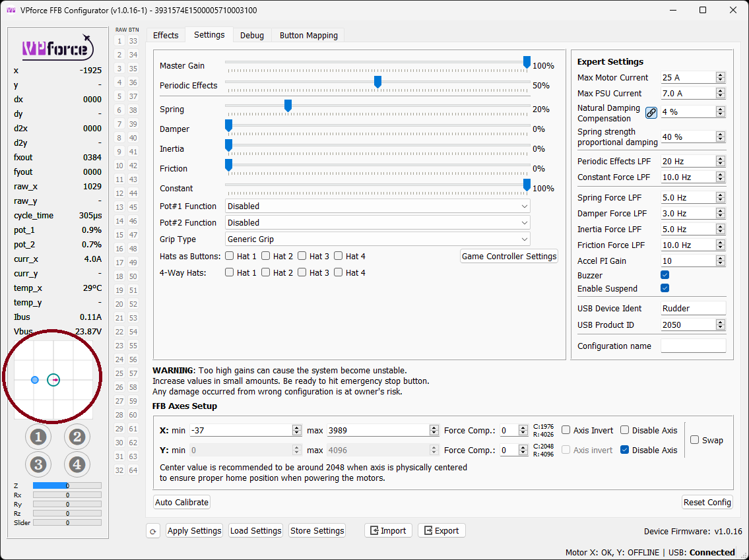Screen dimensions: 749x560
Task: Click the VPforce app icon in title bar
Action: pyautogui.click(x=11, y=10)
